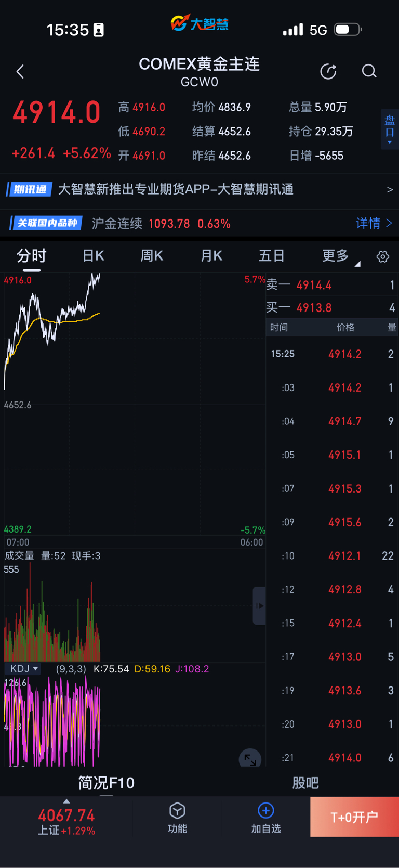Screen dimensions: 399x868
Task: Select the 买一 4913.8 bid row
Action: tap(331, 307)
